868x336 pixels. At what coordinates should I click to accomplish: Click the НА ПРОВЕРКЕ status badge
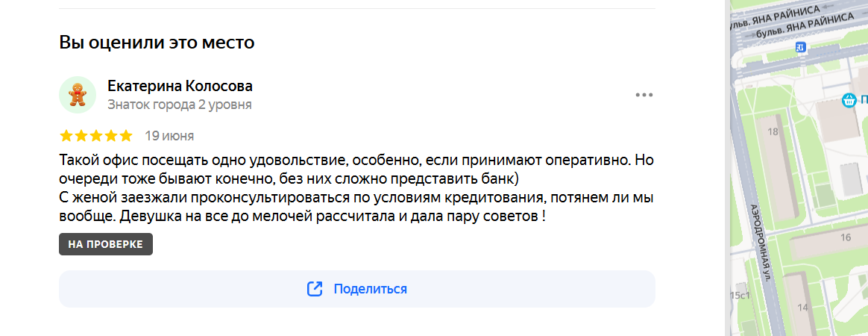pos(106,244)
